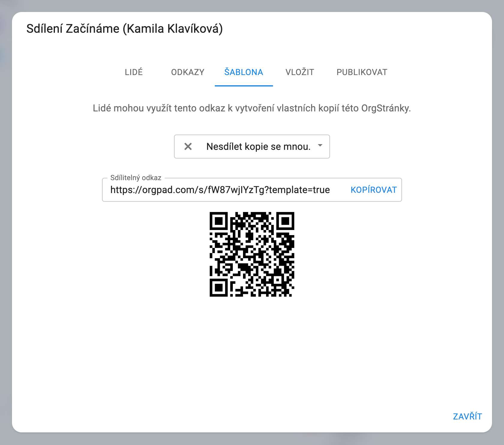Click the 'Sdílení Začínáme' dialog title

click(73, 29)
